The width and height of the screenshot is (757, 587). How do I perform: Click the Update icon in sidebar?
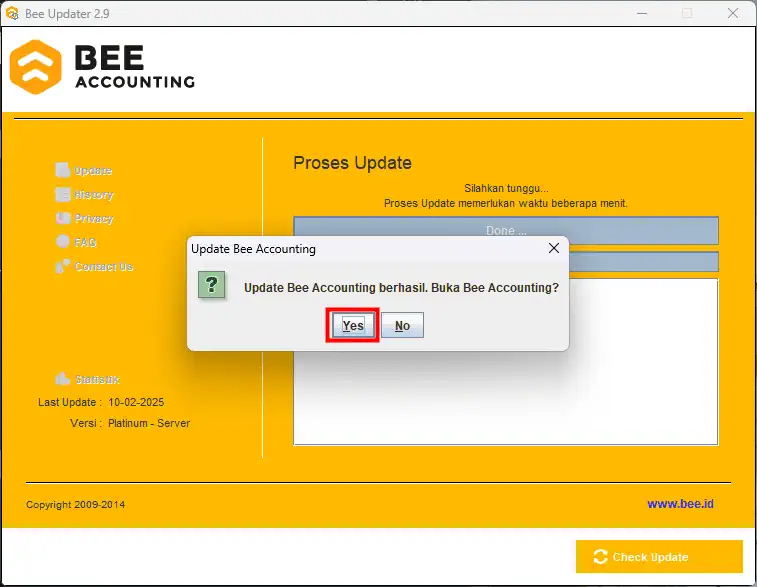pyautogui.click(x=63, y=170)
